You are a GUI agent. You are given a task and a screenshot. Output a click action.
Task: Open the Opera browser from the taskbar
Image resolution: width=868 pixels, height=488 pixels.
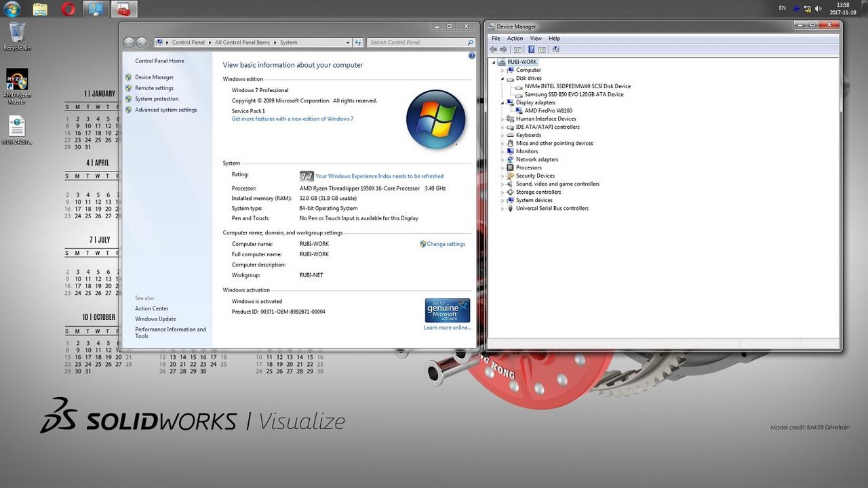[68, 9]
